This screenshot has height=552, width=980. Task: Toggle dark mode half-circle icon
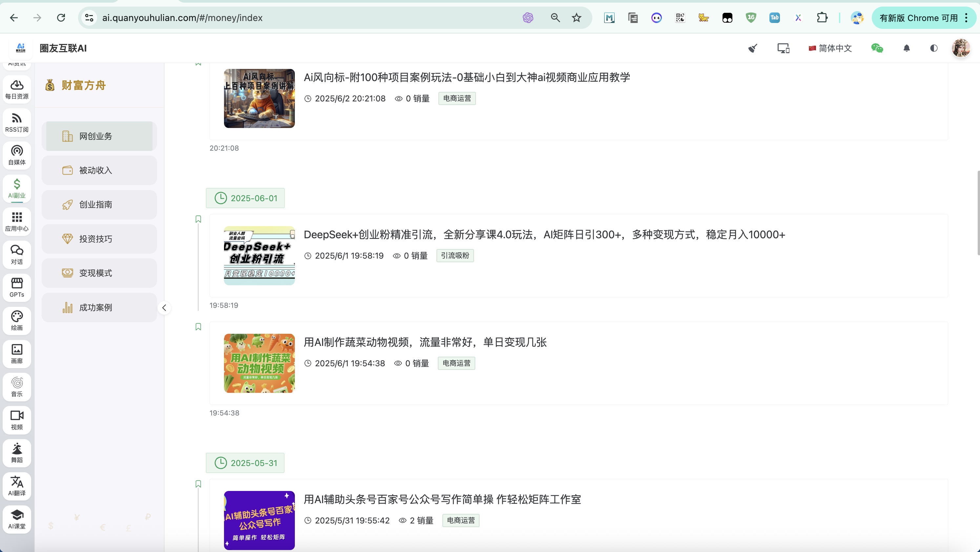coord(933,48)
